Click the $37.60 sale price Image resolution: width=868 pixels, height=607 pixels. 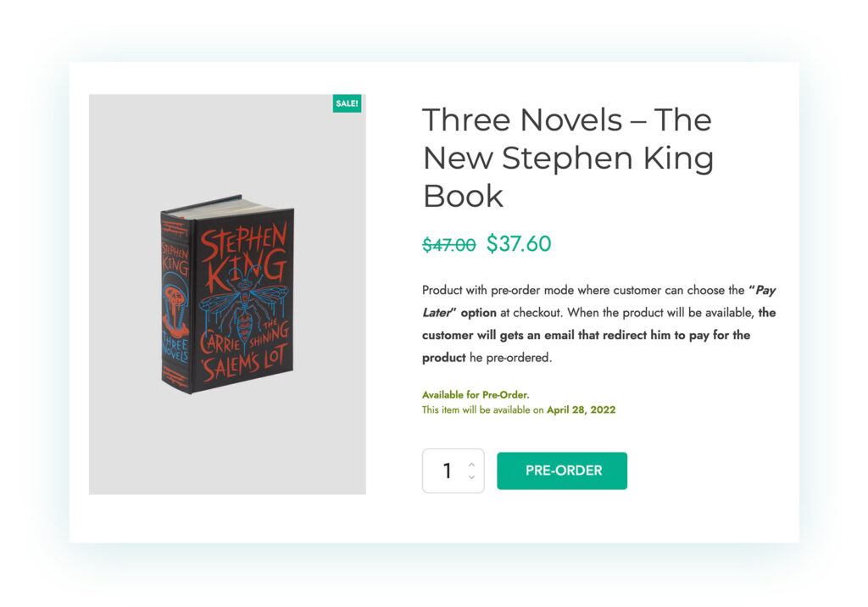pos(519,244)
